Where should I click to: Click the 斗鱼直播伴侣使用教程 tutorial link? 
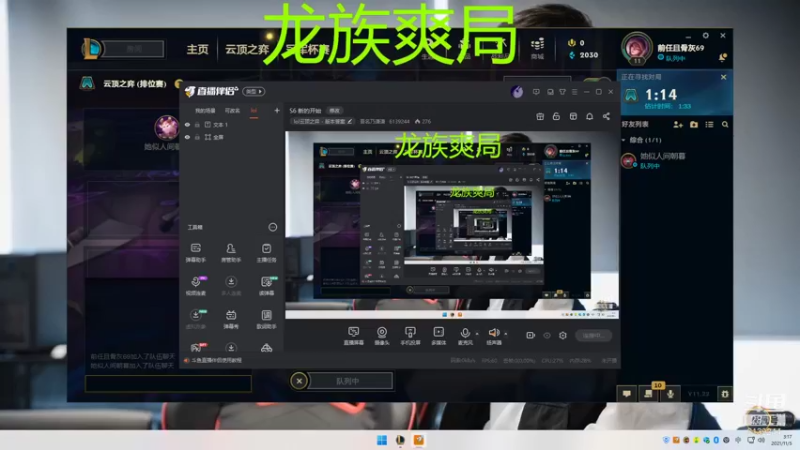pos(216,360)
